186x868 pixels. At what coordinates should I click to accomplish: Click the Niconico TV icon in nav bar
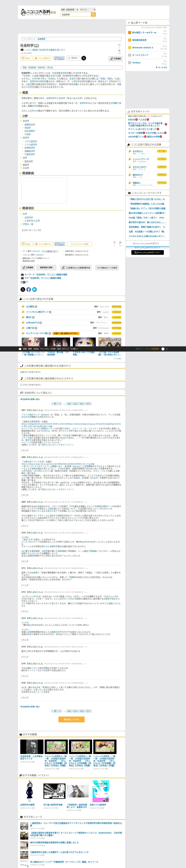pos(20,349)
